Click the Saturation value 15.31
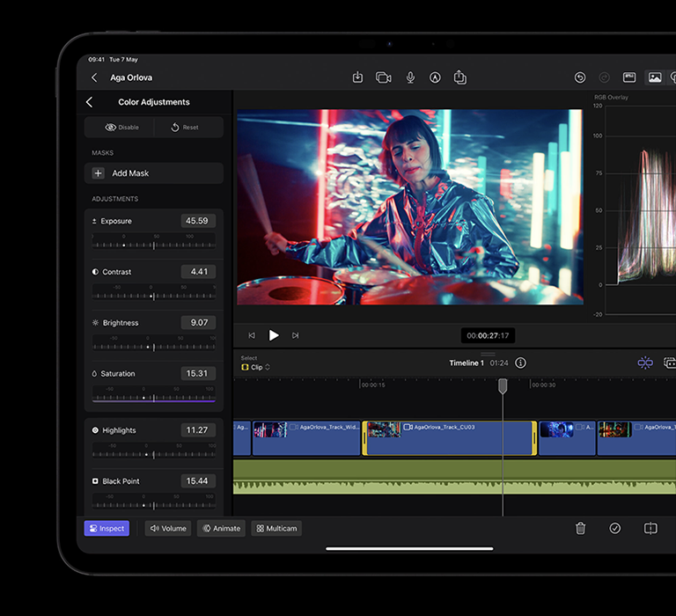The width and height of the screenshot is (676, 616). tap(197, 373)
